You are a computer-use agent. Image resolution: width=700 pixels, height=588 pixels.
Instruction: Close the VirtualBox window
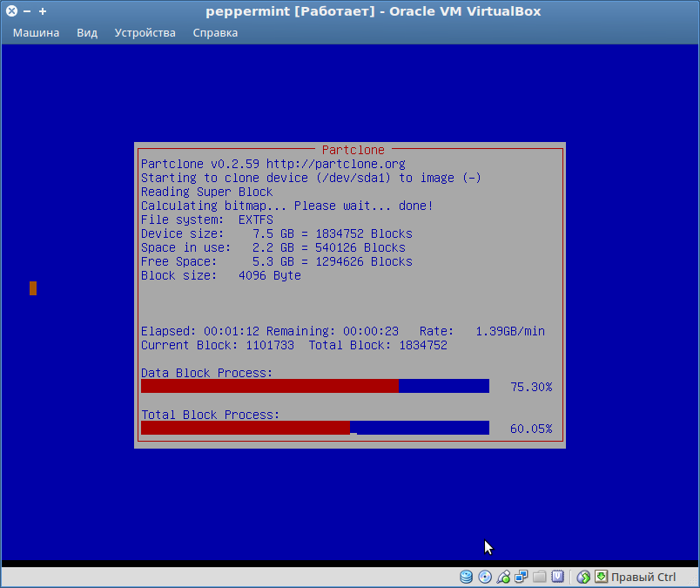(x=11, y=11)
